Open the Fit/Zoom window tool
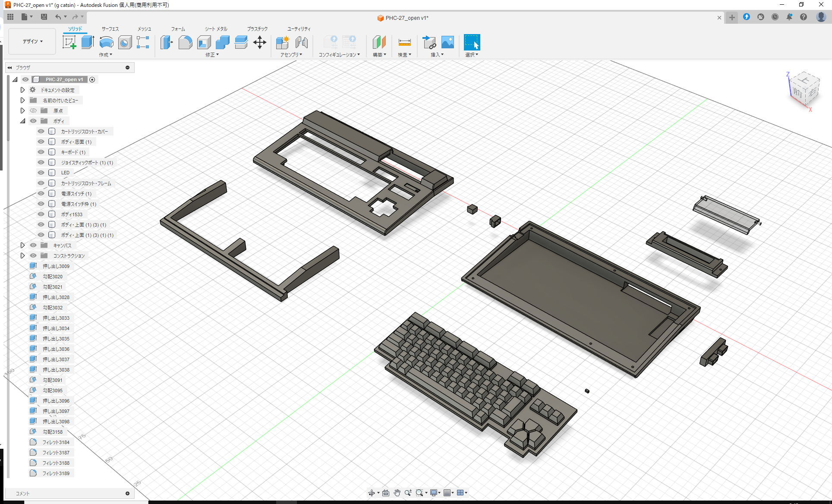The width and height of the screenshot is (832, 504). click(x=419, y=492)
